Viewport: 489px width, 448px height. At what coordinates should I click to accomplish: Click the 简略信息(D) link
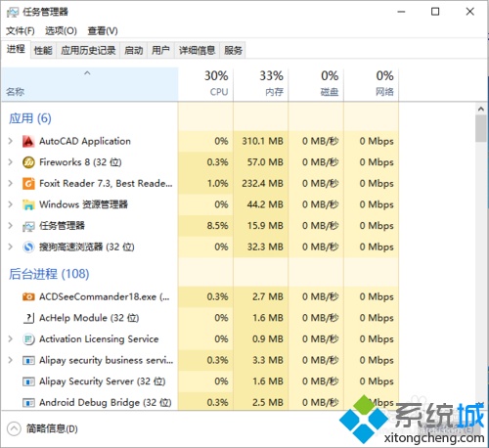pyautogui.click(x=52, y=428)
